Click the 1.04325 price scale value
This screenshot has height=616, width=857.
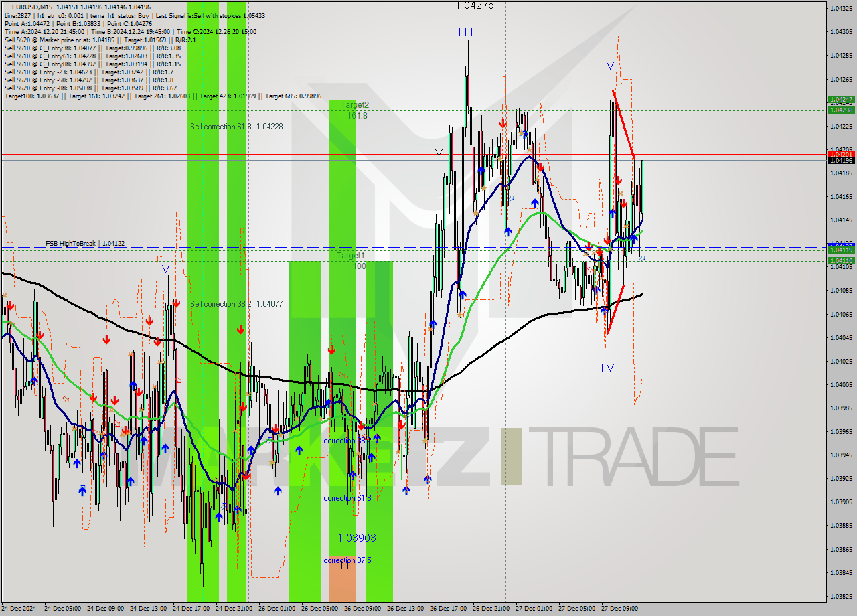pos(841,9)
